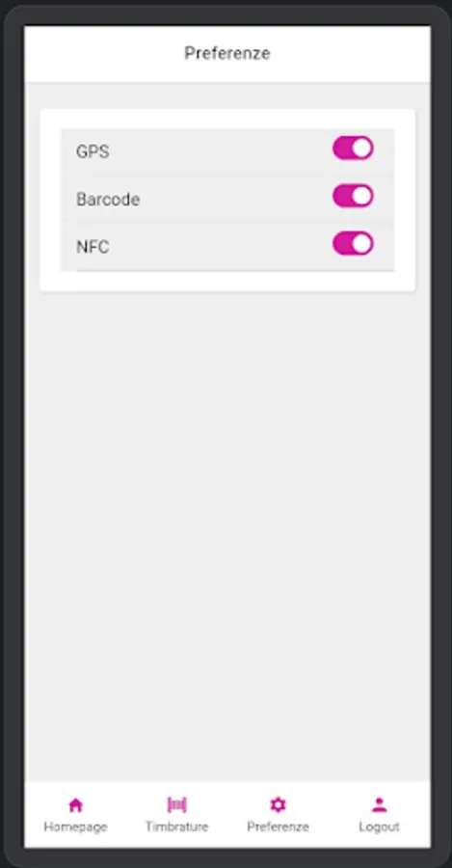Open the Timbrature tab label
452x868 pixels.
177,827
